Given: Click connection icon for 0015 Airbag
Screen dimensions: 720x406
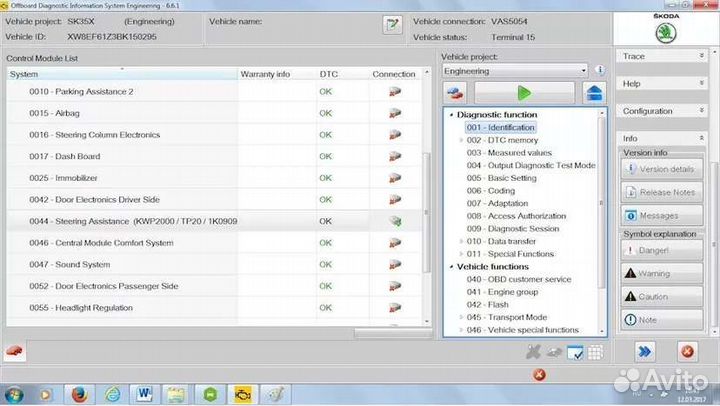Looking at the screenshot, I should [x=395, y=113].
